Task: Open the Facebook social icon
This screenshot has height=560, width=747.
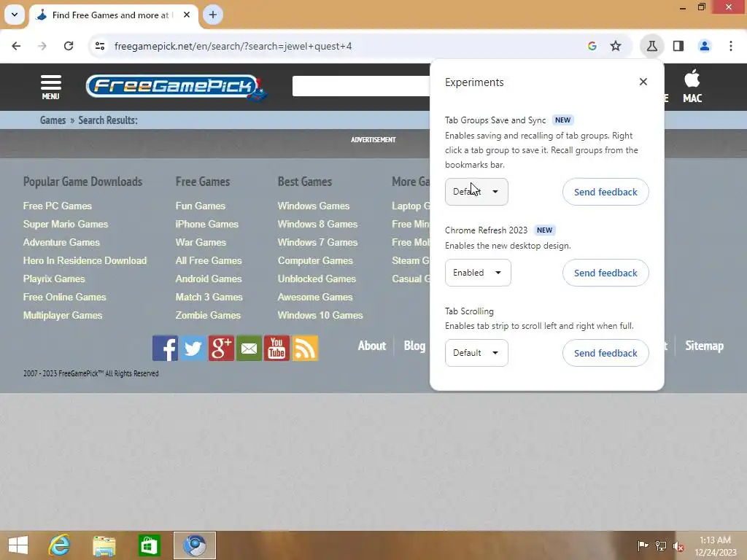Action: pos(165,348)
